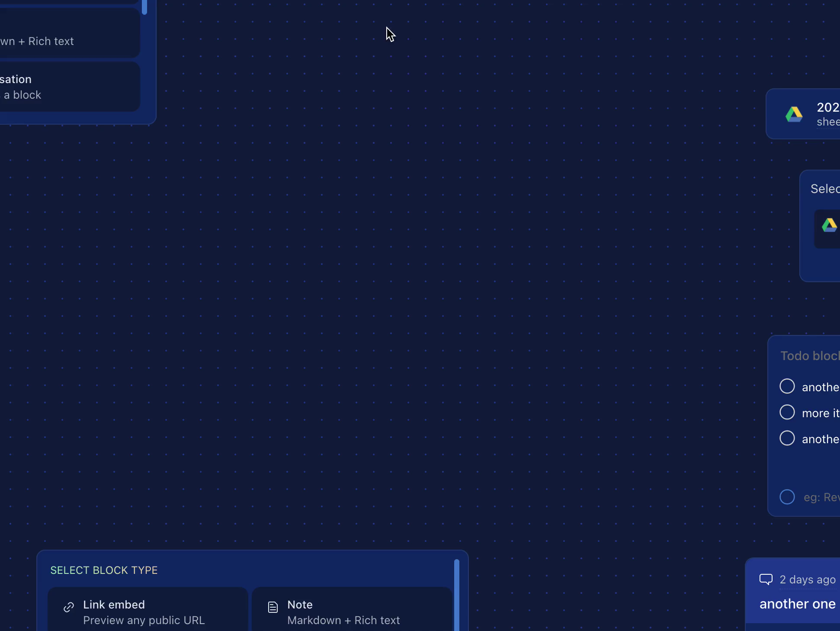Check the third todo item's circle
Image resolution: width=840 pixels, height=631 pixels.
click(787, 438)
